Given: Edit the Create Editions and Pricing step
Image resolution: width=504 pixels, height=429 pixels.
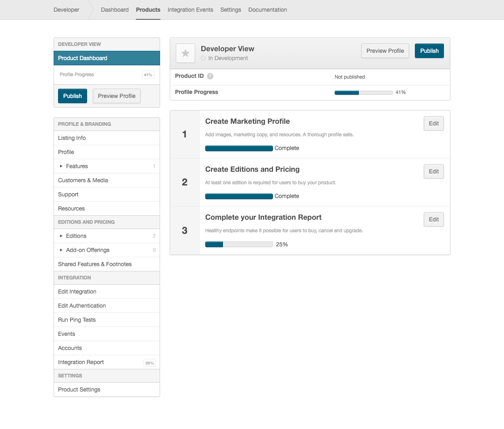Looking at the screenshot, I should 434,171.
